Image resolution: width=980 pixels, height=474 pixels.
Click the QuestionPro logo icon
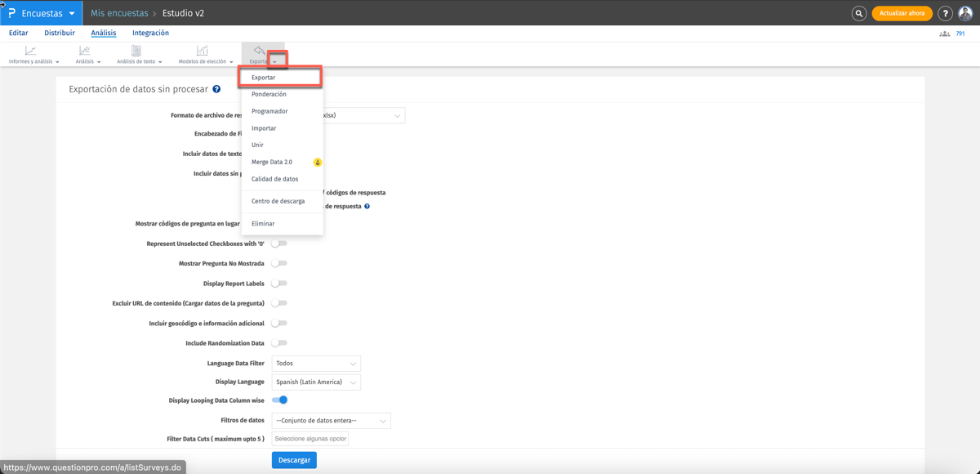coord(11,13)
